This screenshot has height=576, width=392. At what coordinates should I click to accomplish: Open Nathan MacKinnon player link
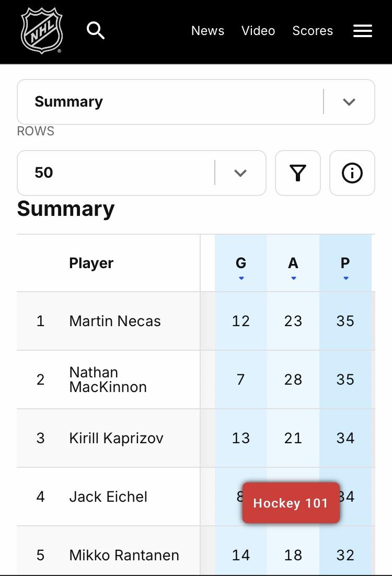click(x=108, y=379)
